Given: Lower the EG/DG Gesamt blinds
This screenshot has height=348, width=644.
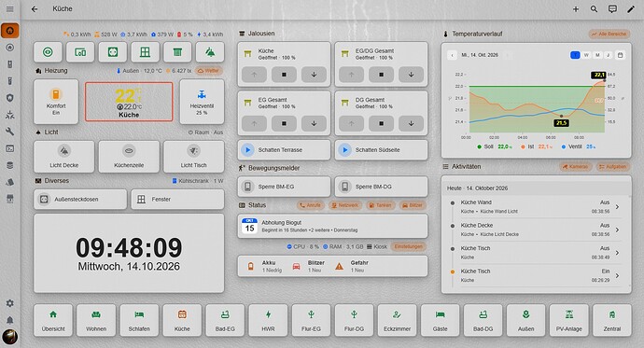Looking at the screenshot, I should (x=411, y=75).
